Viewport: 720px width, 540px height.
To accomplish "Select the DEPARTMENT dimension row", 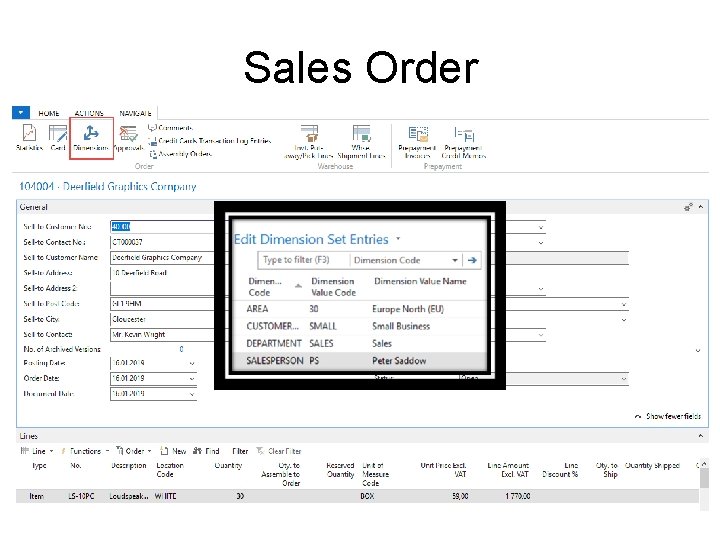I will point(360,343).
